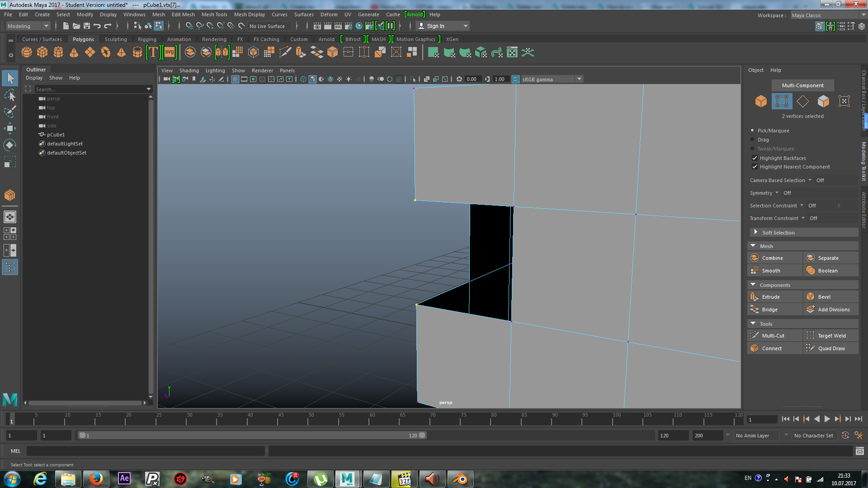Screen dimensions: 868x488
Task: Select the Pick/Marquee radio option
Action: (x=752, y=130)
